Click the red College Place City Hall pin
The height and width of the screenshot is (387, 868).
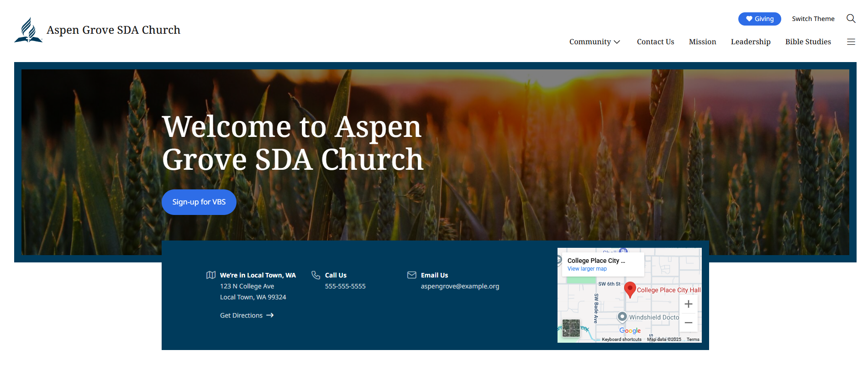click(x=630, y=290)
